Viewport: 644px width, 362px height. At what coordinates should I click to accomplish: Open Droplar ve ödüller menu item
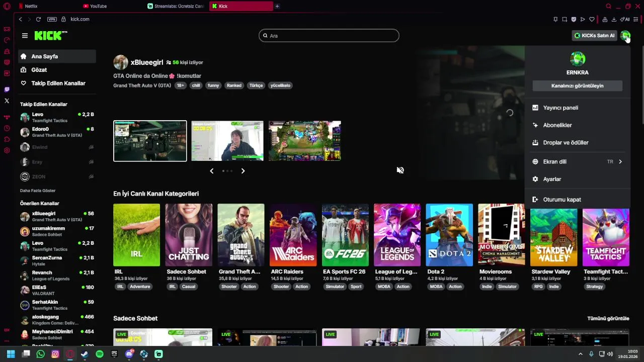pyautogui.click(x=578, y=143)
